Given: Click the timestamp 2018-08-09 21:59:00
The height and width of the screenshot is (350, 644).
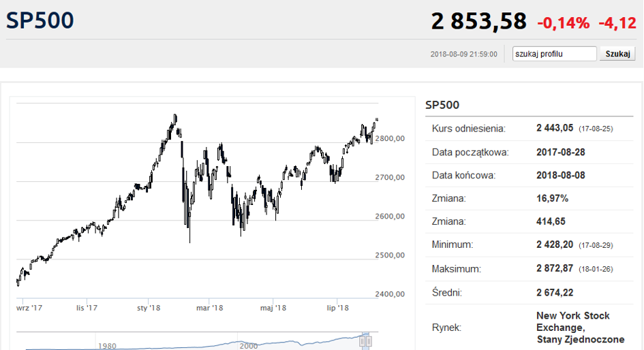Looking at the screenshot, I should 464,54.
